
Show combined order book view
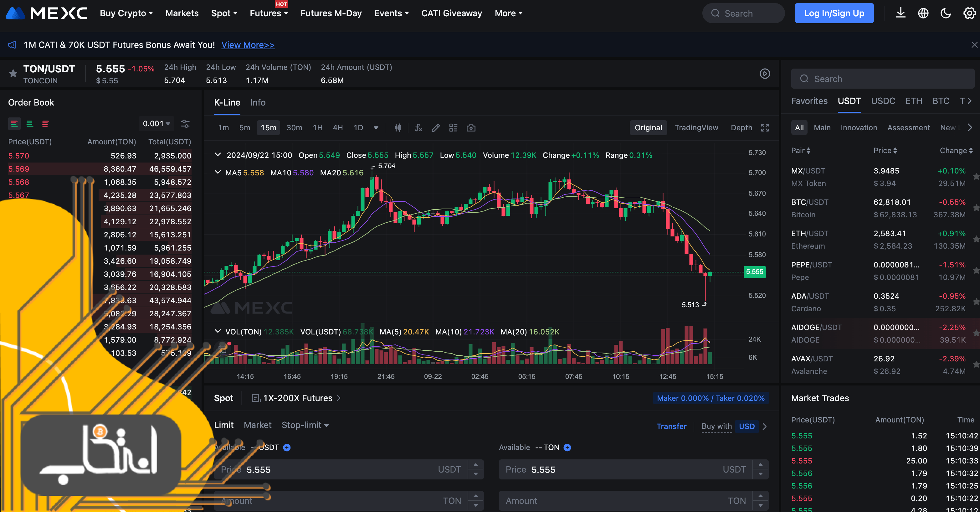coord(14,124)
